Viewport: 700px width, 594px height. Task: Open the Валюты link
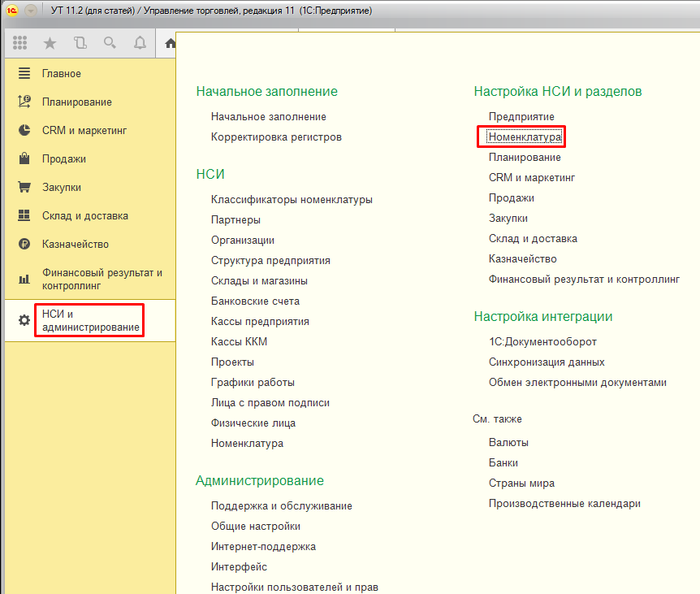pos(508,443)
